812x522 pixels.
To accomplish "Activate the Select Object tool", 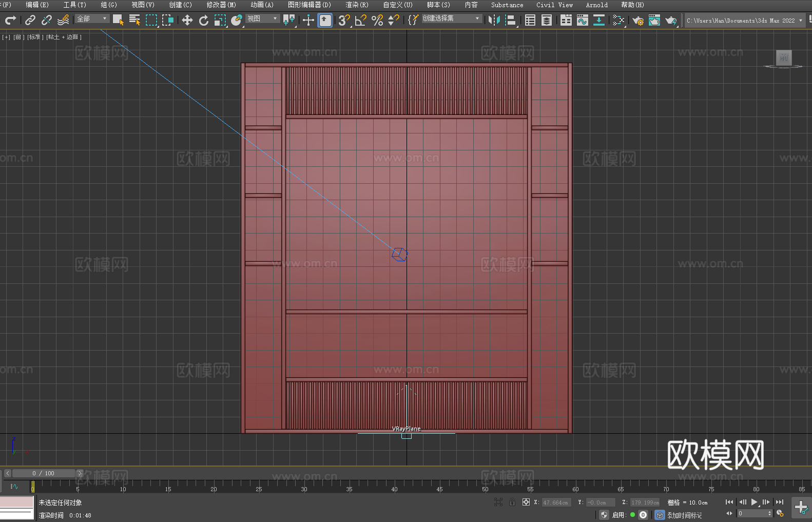I will [x=118, y=20].
